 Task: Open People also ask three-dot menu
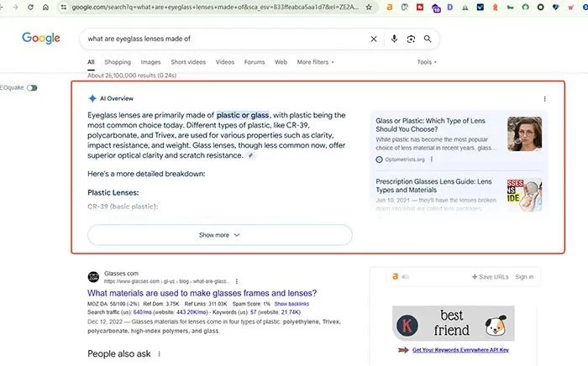[159, 353]
